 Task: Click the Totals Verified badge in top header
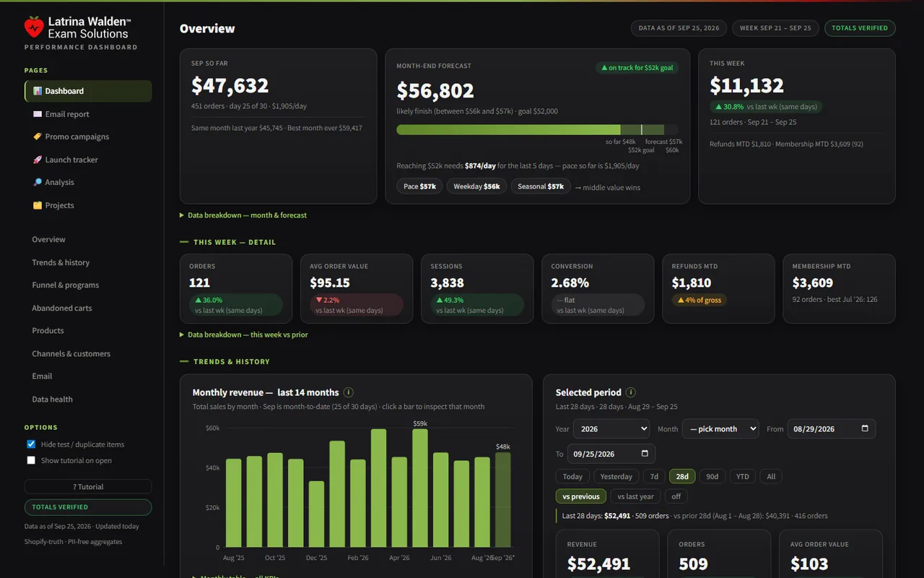(860, 28)
